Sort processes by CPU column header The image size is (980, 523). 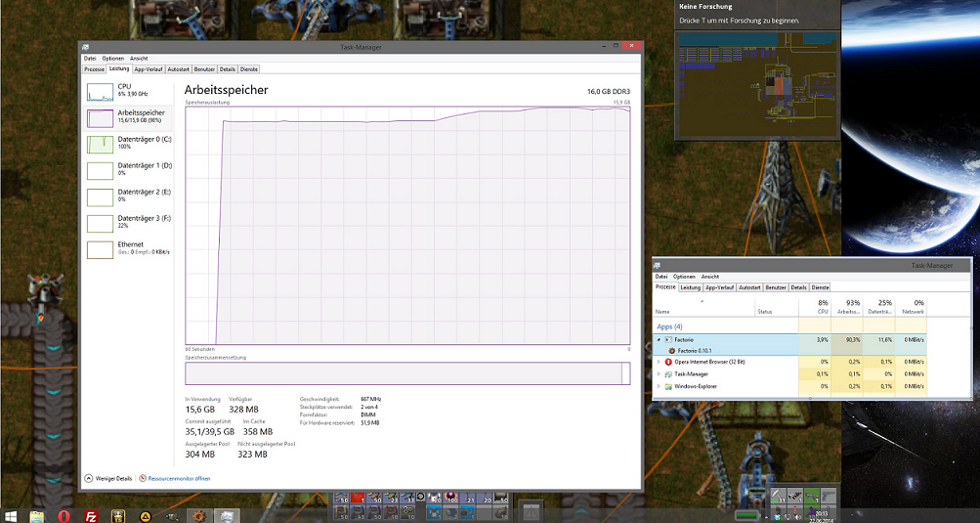[x=815, y=307]
